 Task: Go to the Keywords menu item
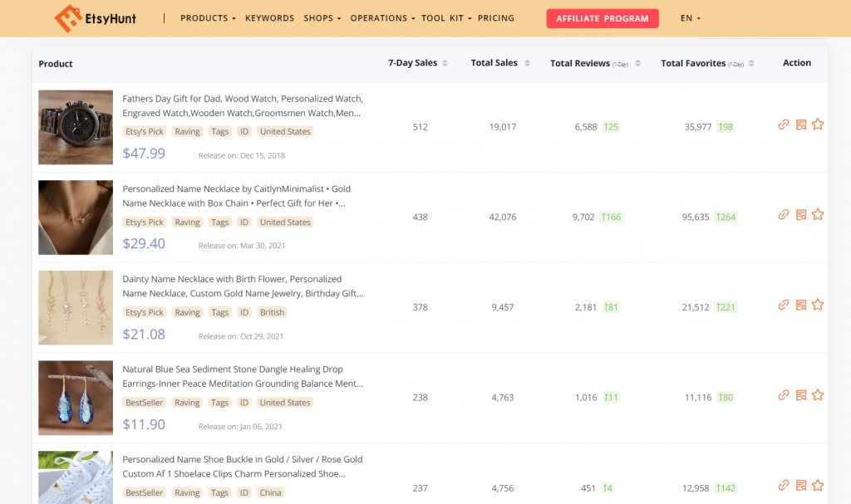tap(269, 18)
